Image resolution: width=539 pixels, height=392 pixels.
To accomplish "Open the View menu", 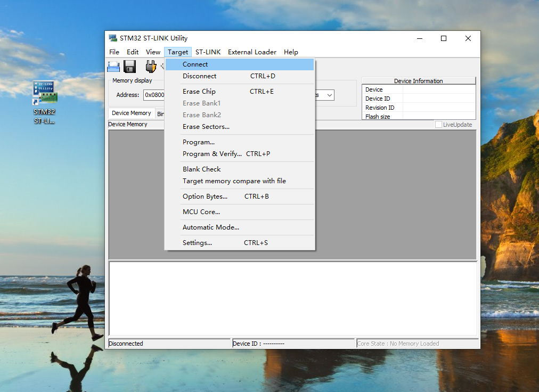I will click(153, 52).
